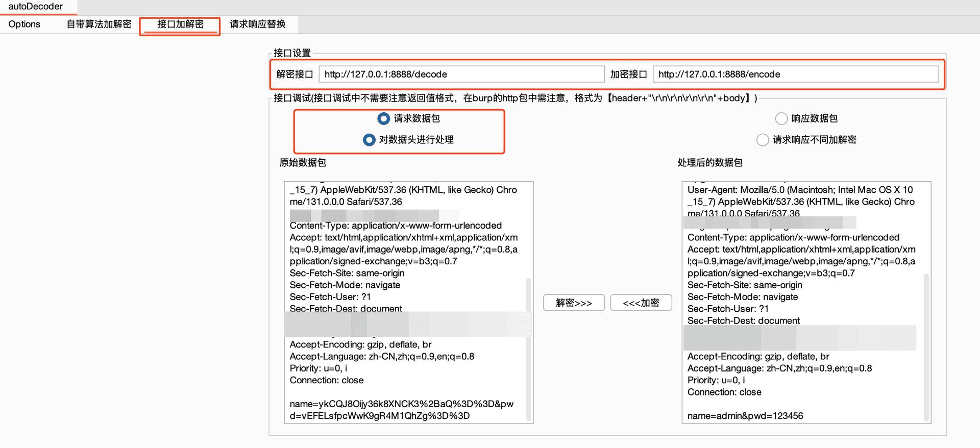Click the 解密>>> button
This screenshot has height=448, width=980.
tap(574, 303)
